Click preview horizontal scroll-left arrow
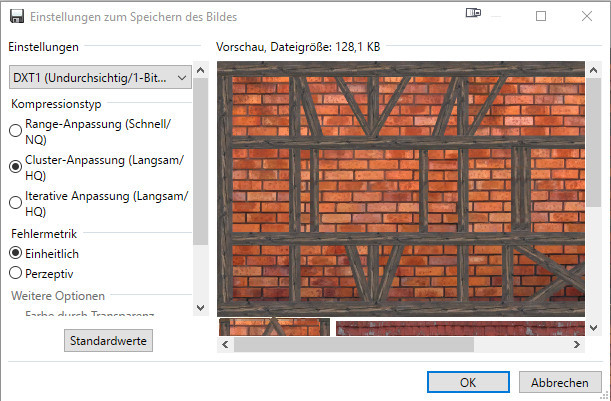Screen dimensions: 611x401 point(225,344)
